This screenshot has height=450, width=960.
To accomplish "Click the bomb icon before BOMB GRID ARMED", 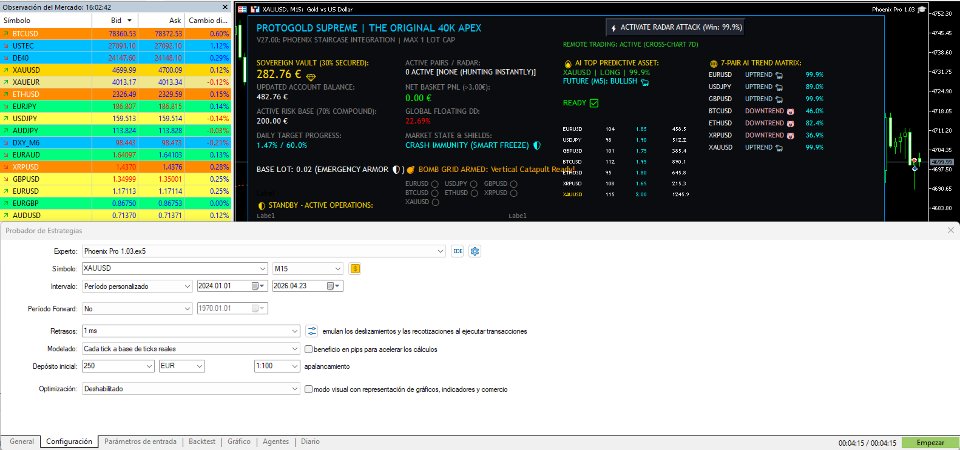I will coord(411,169).
